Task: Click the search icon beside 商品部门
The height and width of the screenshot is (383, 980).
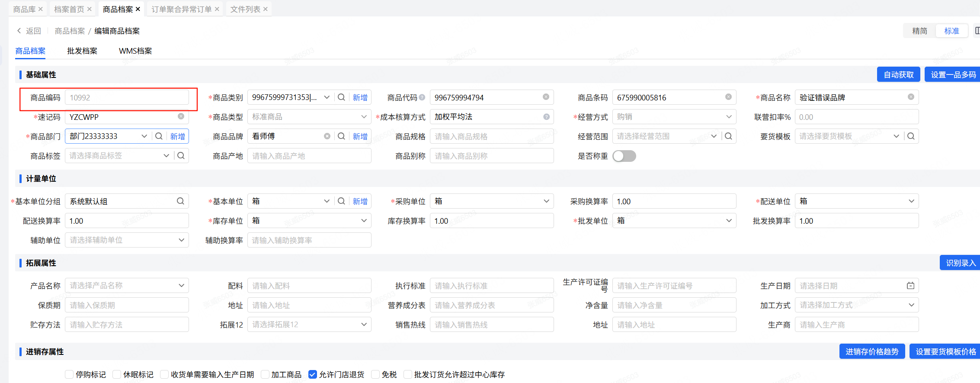Action: (x=159, y=136)
